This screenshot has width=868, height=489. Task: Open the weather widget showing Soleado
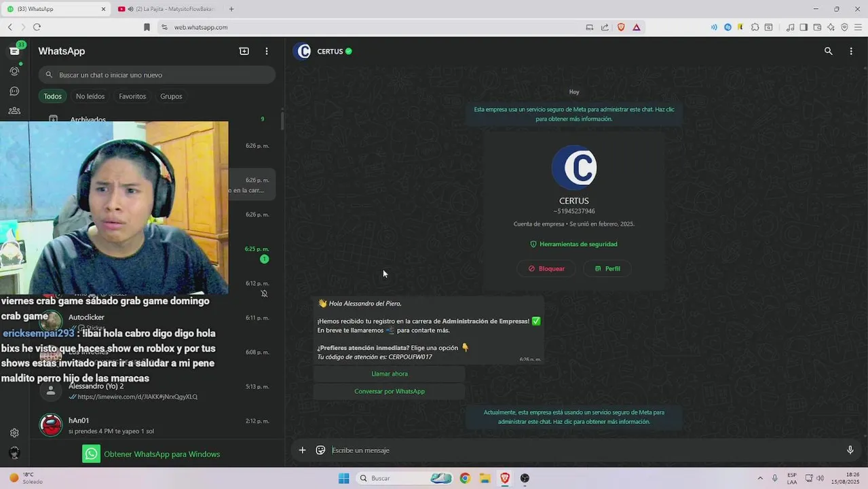(x=26, y=478)
